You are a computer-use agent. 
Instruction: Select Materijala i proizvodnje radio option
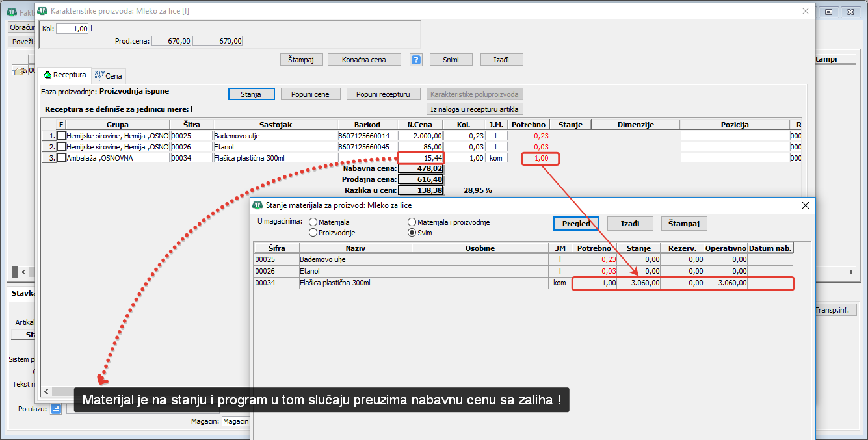[412, 222]
